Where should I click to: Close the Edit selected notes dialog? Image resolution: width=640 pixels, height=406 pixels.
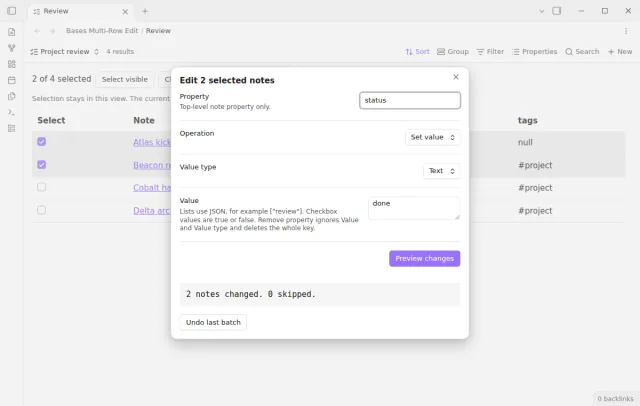tap(456, 77)
